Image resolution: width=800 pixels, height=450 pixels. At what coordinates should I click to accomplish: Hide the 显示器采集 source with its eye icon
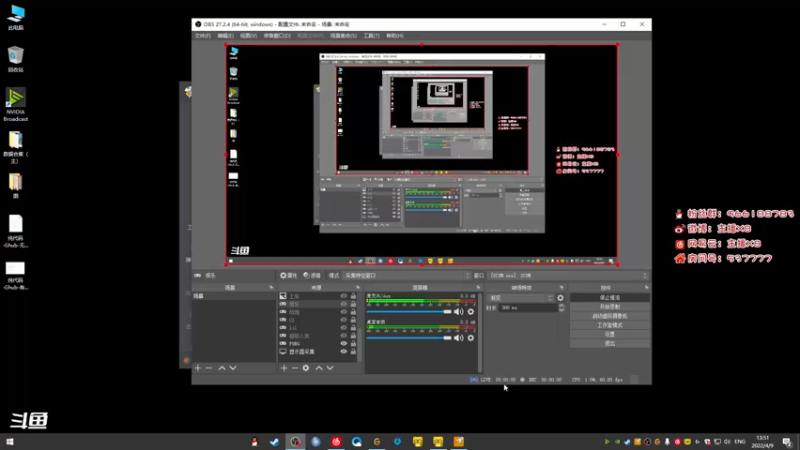click(x=344, y=352)
